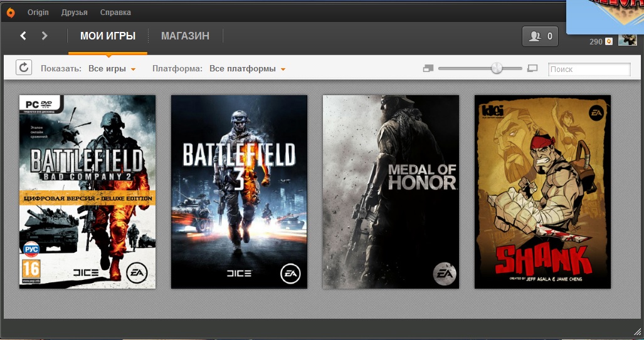This screenshot has width=644, height=340.
Task: Click the points coin icon near 290
Action: tap(608, 42)
